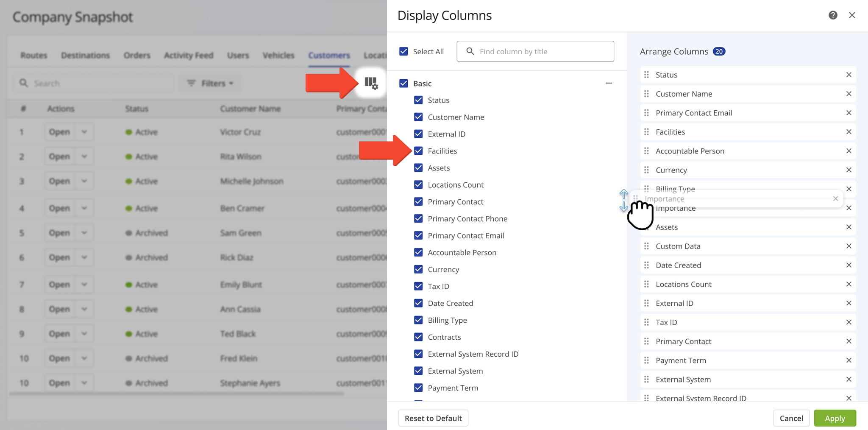Viewport: 868px width, 430px height.
Task: Switch to the Activity Feed tab
Action: 189,56
